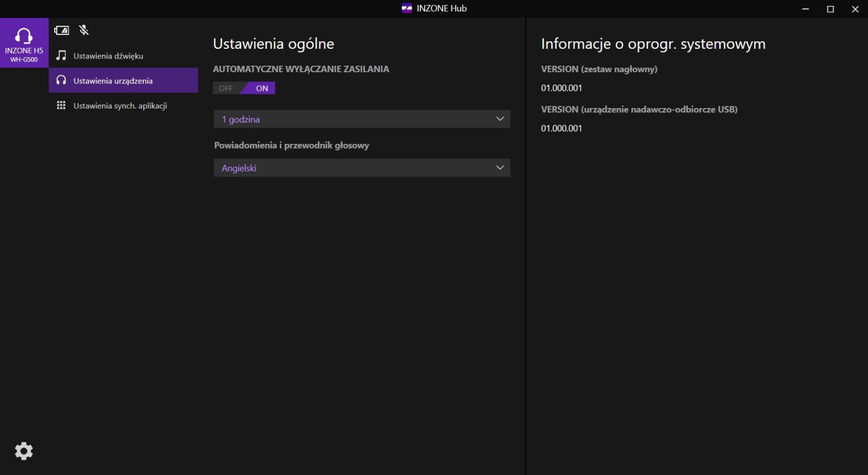Click VERSION (zestaw nagłowny) label

(599, 69)
